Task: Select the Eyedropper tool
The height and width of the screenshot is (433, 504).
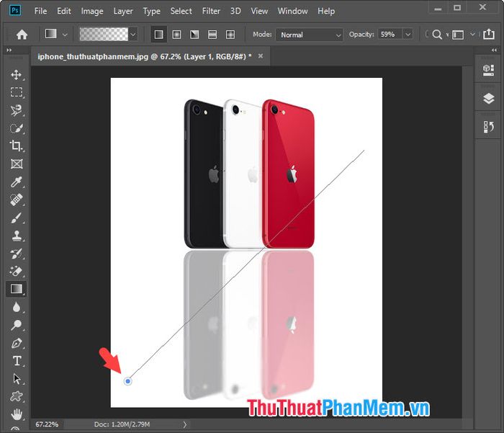Action: (x=16, y=182)
